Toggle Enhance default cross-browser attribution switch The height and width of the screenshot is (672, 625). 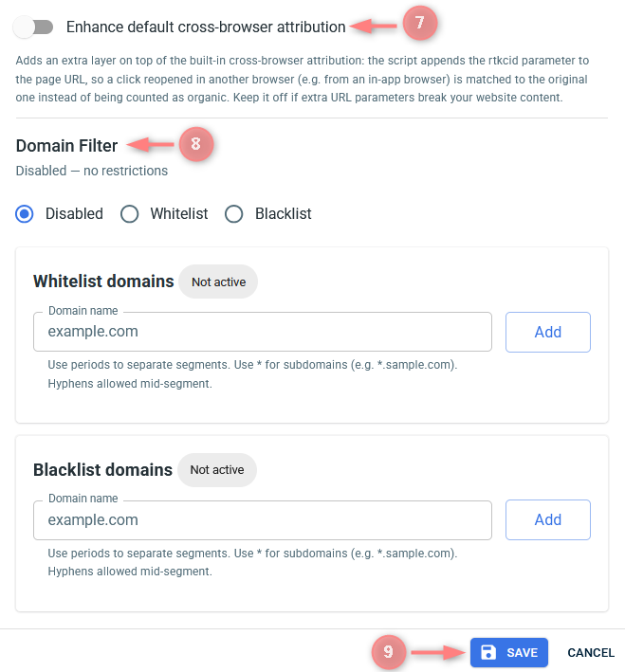[33, 27]
